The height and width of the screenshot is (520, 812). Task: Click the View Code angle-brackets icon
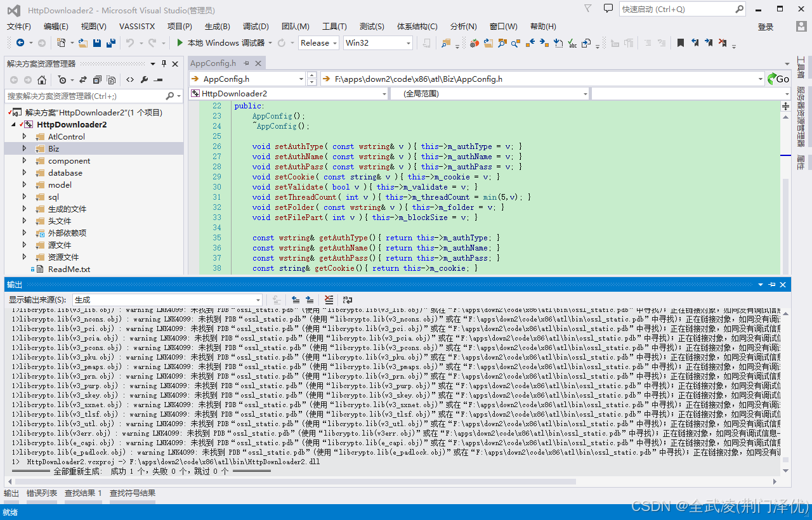coord(130,80)
